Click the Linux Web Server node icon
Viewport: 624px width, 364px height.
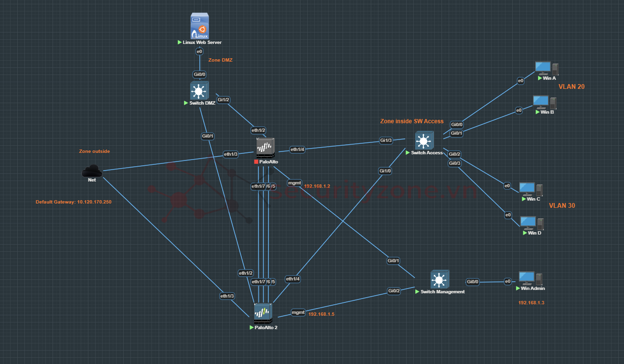tap(200, 26)
